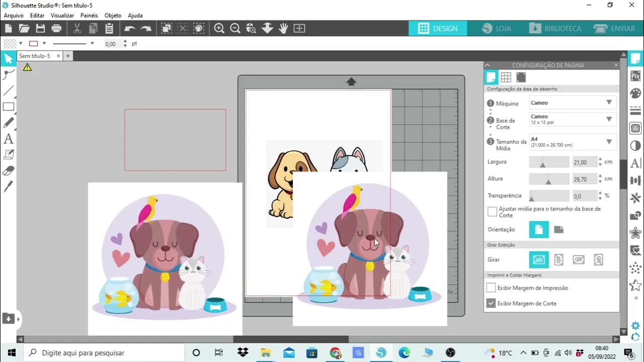Viewport: 644px width, 362px height.
Task: Close the Configuração de Página panel
Action: 616,65
